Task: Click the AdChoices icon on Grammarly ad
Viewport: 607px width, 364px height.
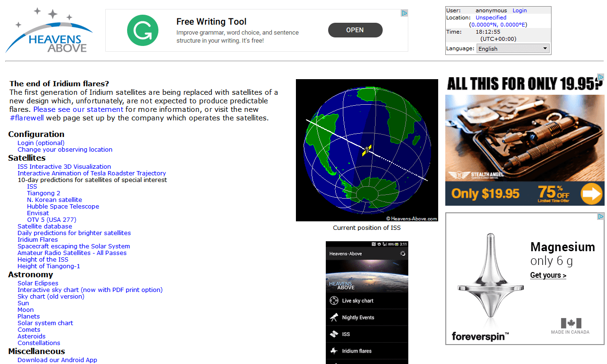Action: tap(405, 13)
